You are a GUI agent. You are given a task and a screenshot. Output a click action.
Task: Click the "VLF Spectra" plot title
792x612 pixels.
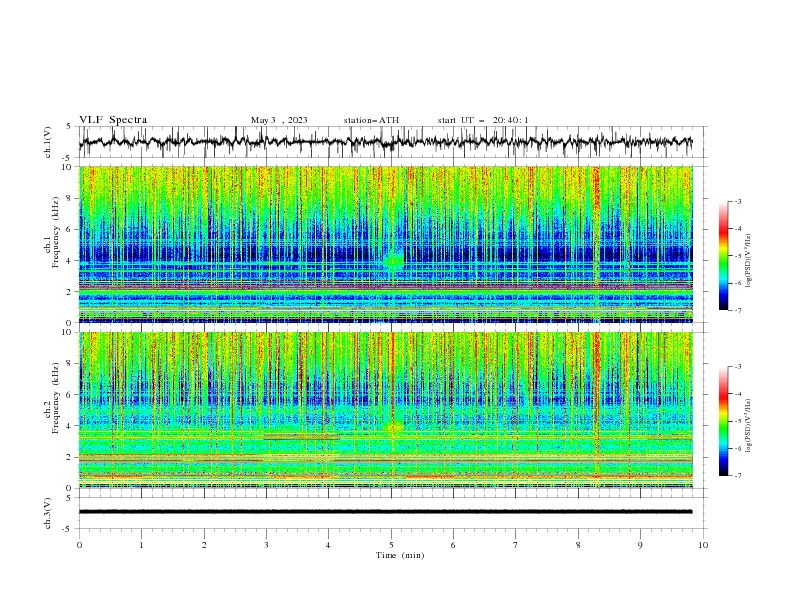113,120
